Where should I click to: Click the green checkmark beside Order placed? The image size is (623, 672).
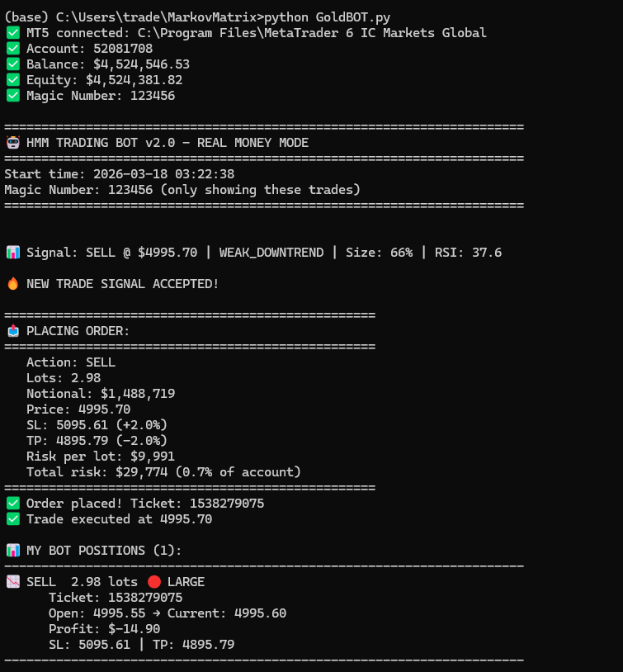coord(13,504)
